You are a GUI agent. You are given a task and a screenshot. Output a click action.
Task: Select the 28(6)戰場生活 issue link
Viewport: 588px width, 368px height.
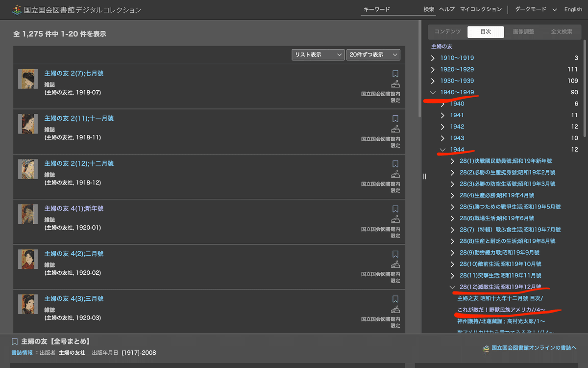497,218
